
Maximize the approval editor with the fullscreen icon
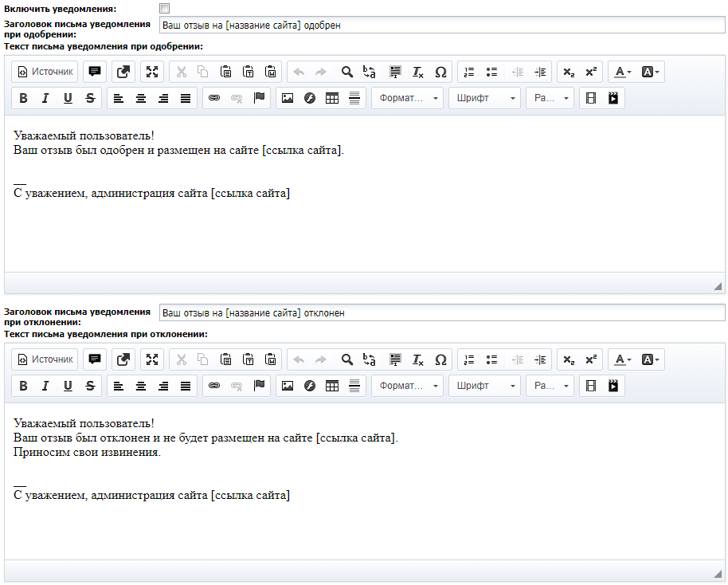click(152, 72)
